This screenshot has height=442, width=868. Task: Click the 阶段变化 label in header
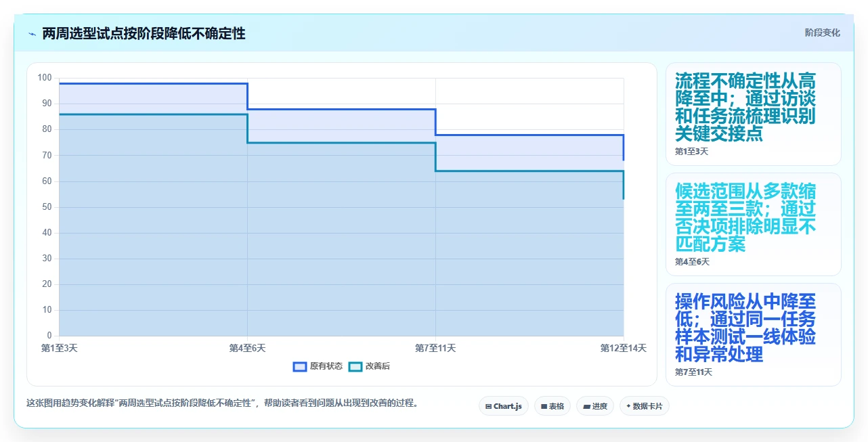(823, 32)
